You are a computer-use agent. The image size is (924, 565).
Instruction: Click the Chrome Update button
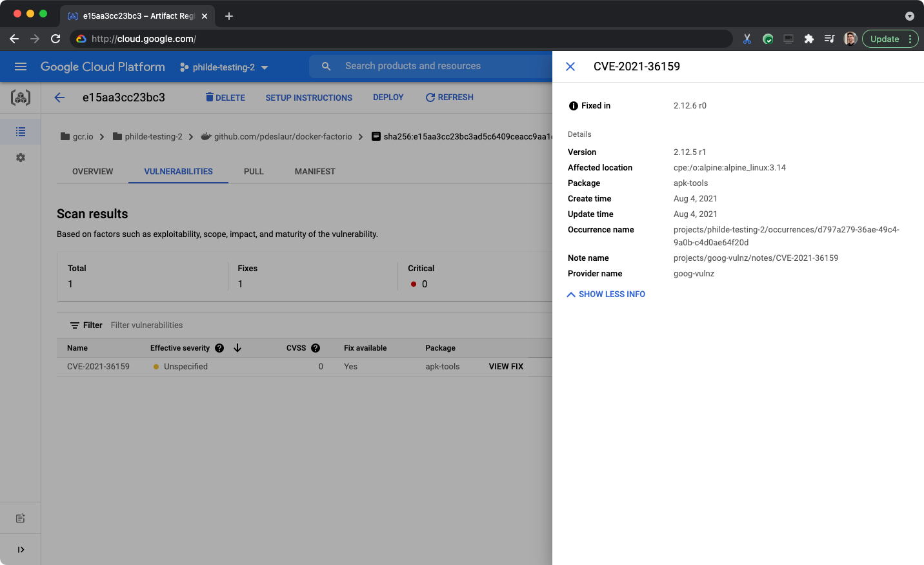(x=885, y=39)
